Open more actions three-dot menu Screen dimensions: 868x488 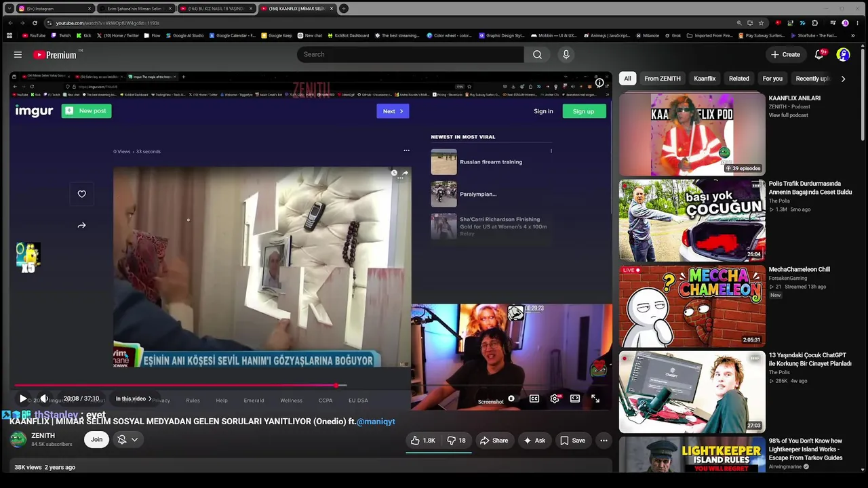[604, 441]
